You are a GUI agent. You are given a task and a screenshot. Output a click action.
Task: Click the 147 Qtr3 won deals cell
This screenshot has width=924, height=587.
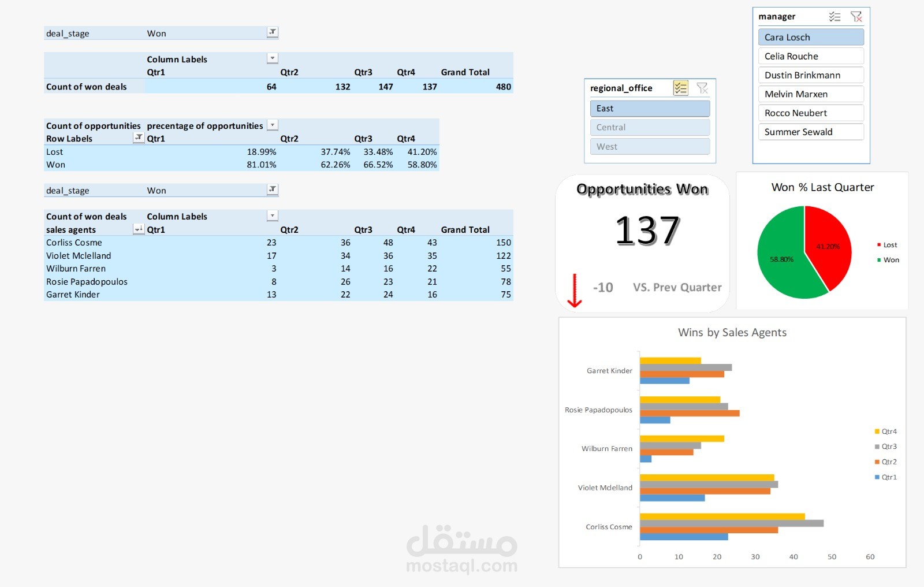tap(386, 87)
